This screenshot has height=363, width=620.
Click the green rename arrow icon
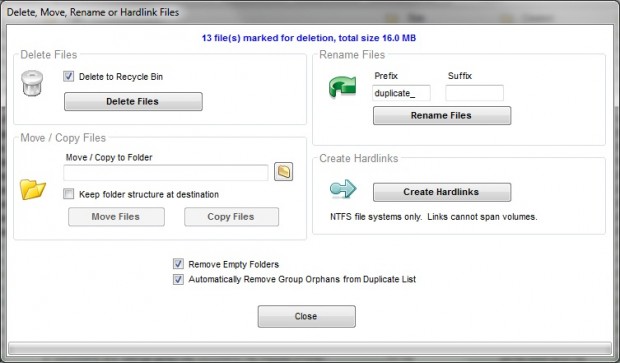[342, 86]
